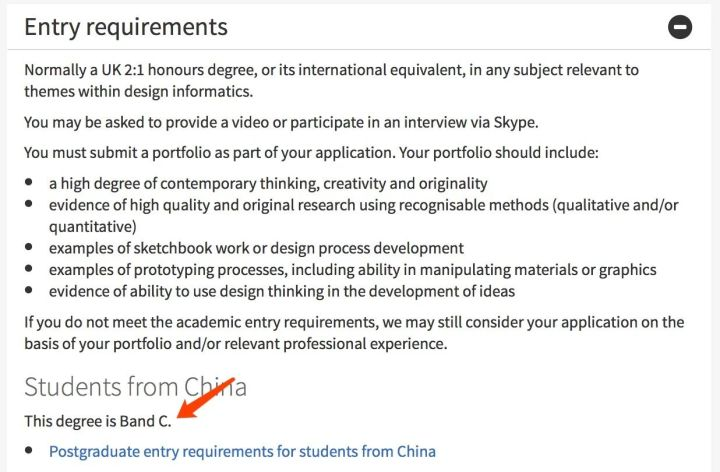
Task: Click the bullet marker before the China requirements link
Action: tap(29, 450)
